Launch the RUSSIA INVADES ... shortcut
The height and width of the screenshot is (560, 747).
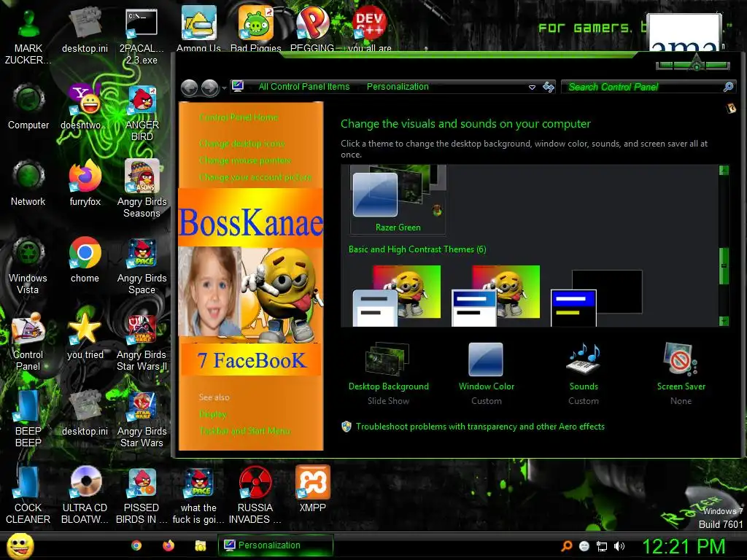(255, 495)
